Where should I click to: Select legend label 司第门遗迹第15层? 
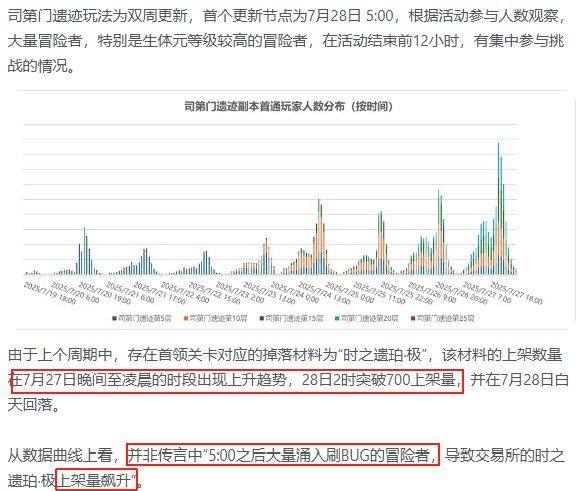(x=294, y=318)
